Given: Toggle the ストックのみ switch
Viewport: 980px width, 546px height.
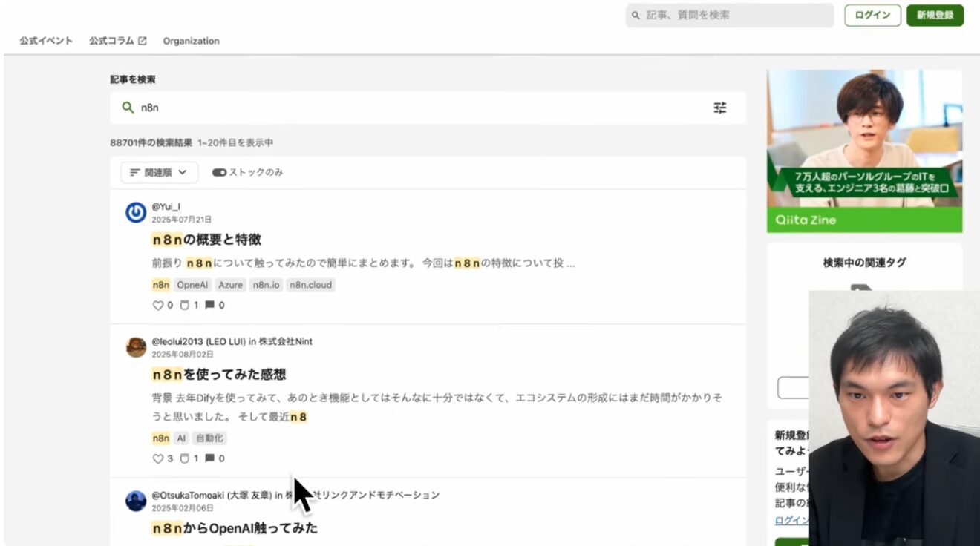Looking at the screenshot, I should pyautogui.click(x=219, y=172).
